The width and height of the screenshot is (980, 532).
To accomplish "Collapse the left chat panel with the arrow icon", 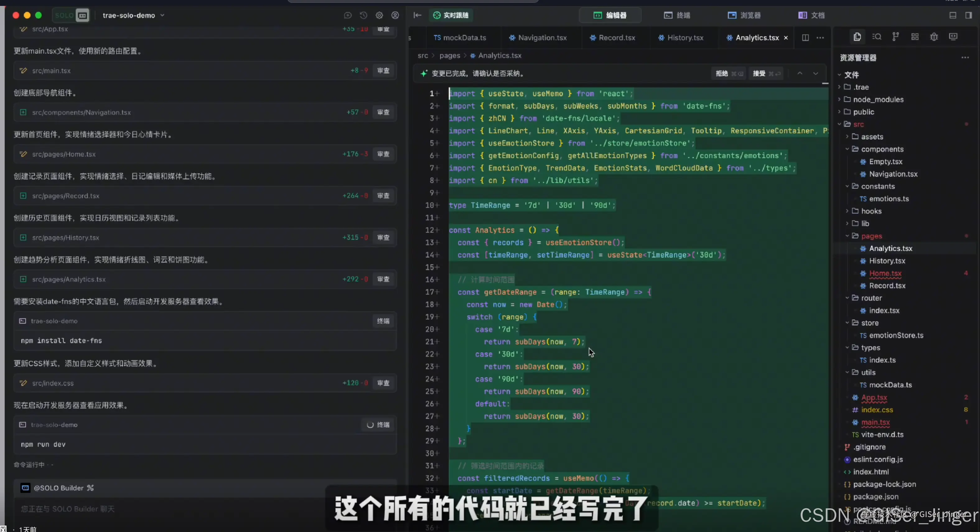I will coord(417,16).
